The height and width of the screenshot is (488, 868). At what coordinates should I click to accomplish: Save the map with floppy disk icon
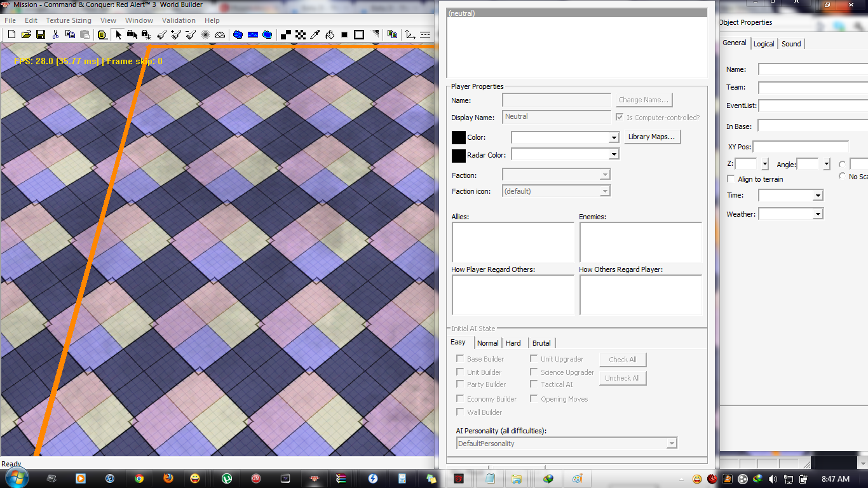tap(40, 34)
